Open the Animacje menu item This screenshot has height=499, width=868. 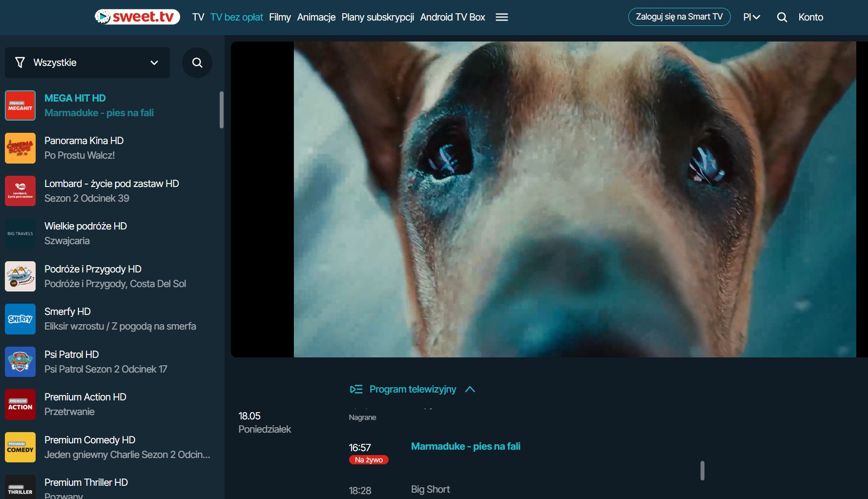coord(316,17)
